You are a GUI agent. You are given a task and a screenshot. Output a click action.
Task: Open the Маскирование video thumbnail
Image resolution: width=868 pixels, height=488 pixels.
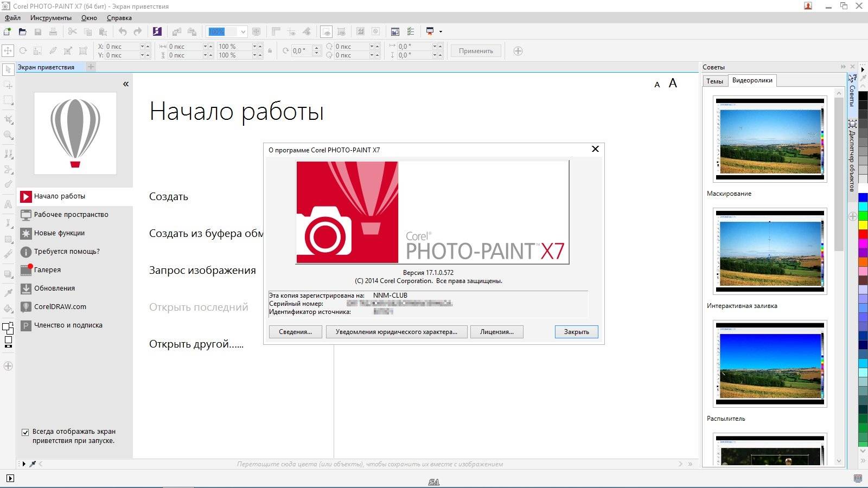tap(770, 139)
